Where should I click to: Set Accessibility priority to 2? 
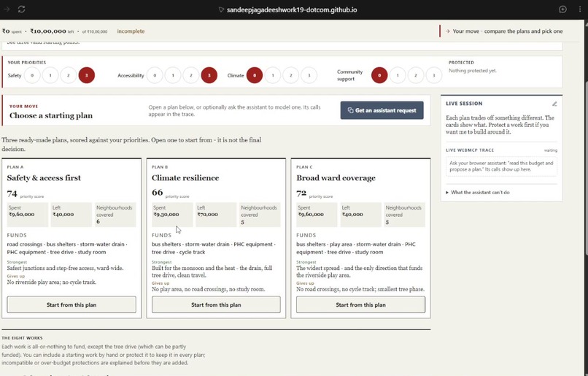pyautogui.click(x=191, y=75)
